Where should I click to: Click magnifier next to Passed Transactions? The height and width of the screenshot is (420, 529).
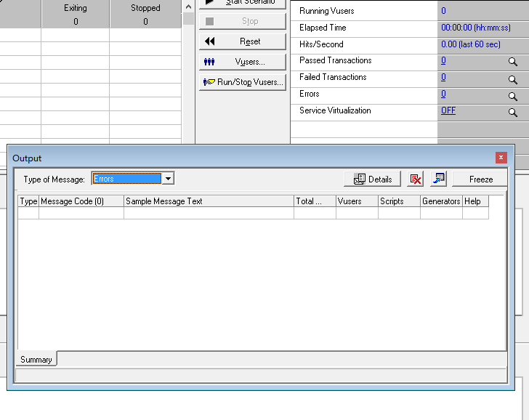(512, 62)
